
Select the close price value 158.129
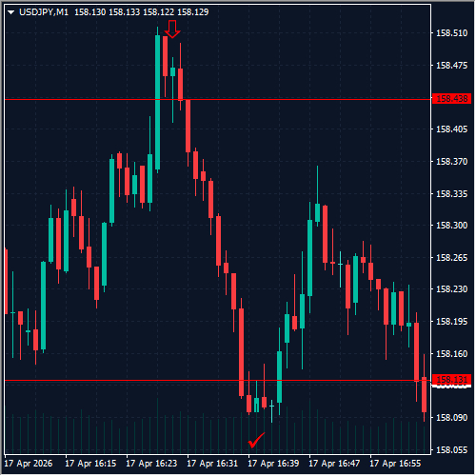(192, 12)
